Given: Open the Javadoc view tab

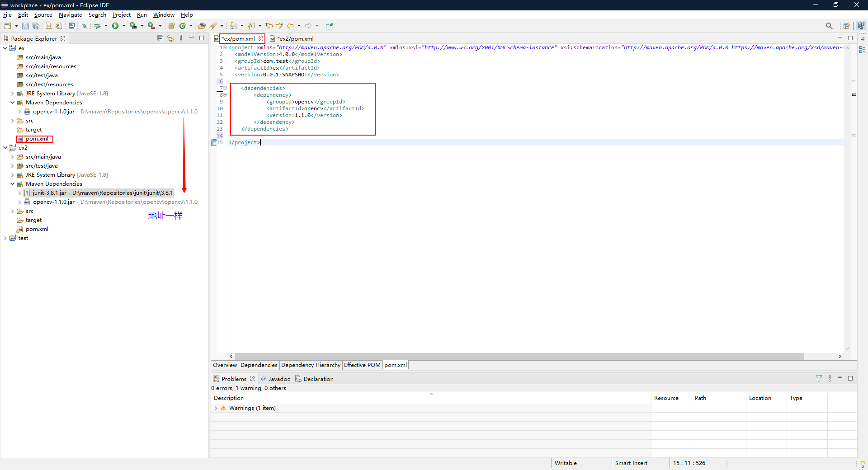Looking at the screenshot, I should click(275, 379).
